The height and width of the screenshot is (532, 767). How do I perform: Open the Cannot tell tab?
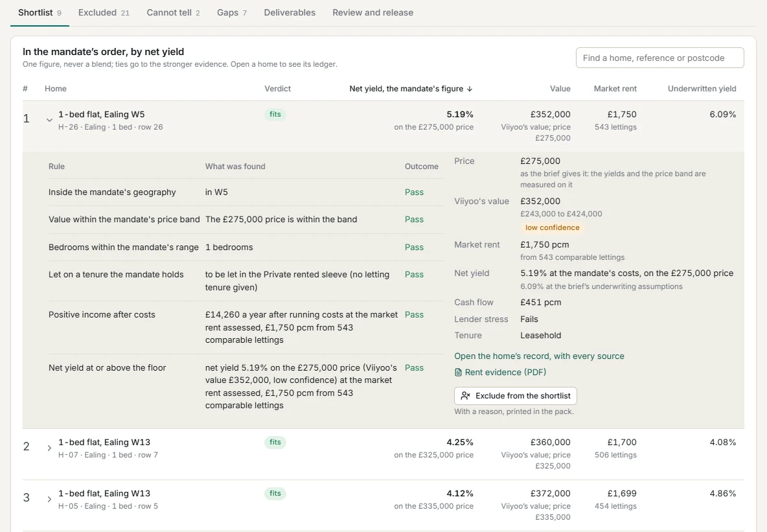tap(173, 13)
